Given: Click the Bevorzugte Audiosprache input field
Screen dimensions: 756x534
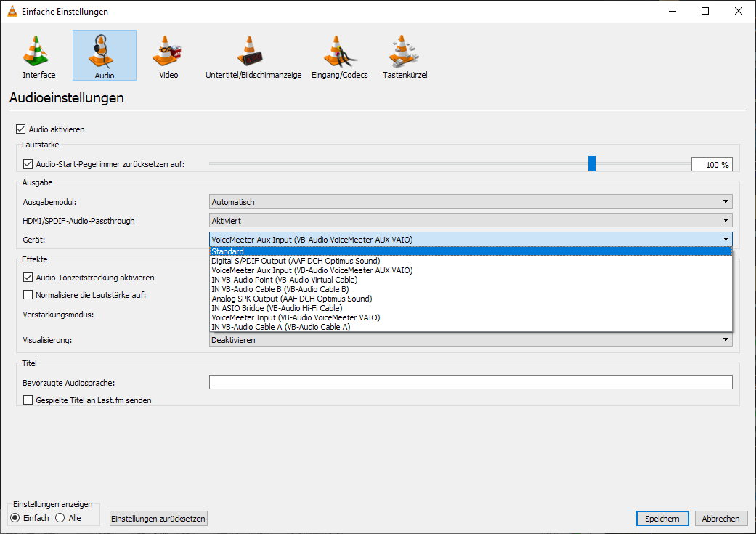Looking at the screenshot, I should [471, 382].
